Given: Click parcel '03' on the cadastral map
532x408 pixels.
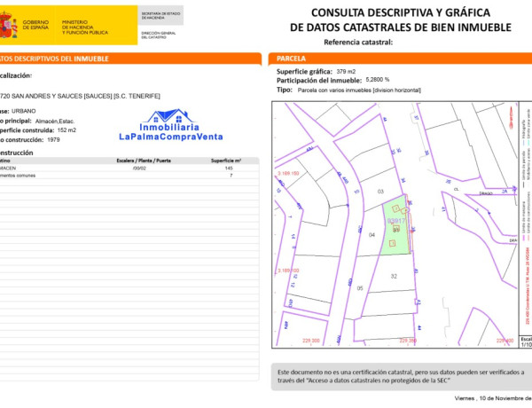Looking at the screenshot, I should [x=380, y=192].
